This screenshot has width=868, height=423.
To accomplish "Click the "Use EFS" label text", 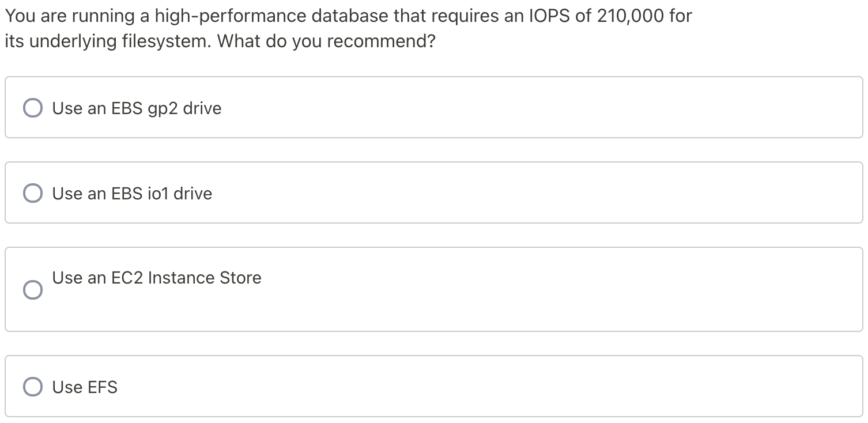I will pos(85,387).
